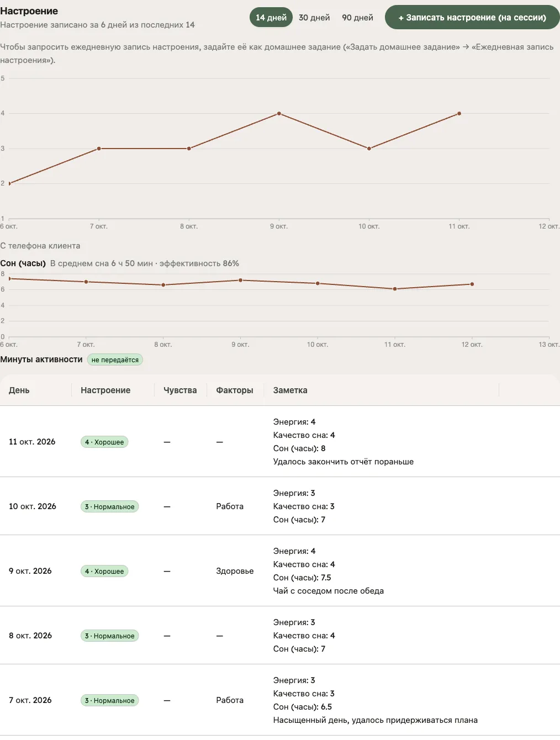Click the Работа factor in the 10 окт. row

[x=230, y=506]
